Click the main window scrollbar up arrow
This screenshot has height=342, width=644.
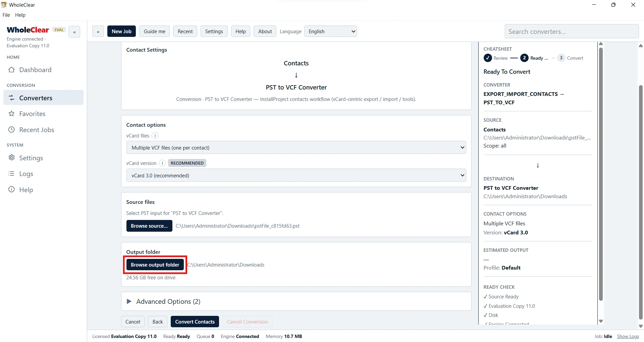pos(641,46)
